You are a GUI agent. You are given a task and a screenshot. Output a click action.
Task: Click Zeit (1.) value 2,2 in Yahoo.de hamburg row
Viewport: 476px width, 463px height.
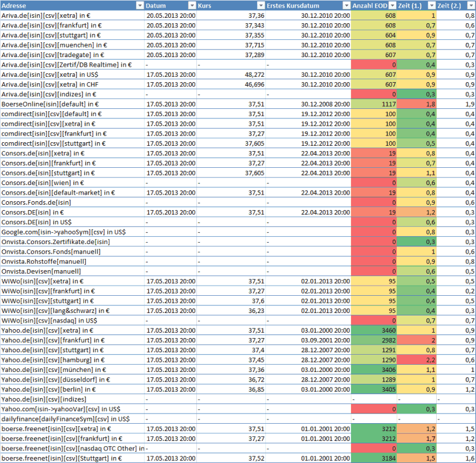coord(416,360)
